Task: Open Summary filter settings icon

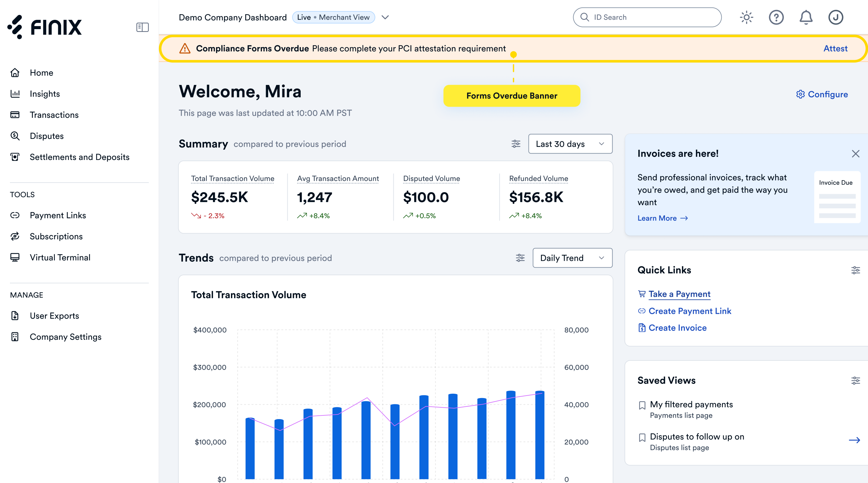Action: pos(516,144)
